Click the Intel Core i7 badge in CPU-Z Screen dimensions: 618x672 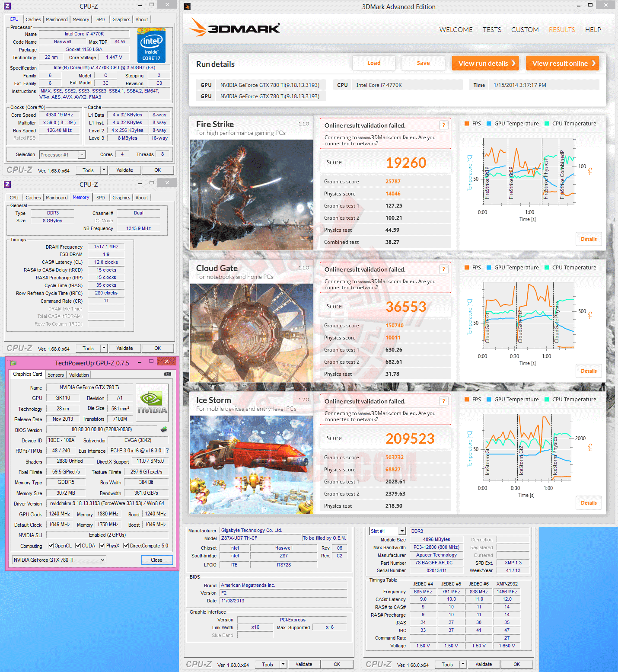(151, 45)
